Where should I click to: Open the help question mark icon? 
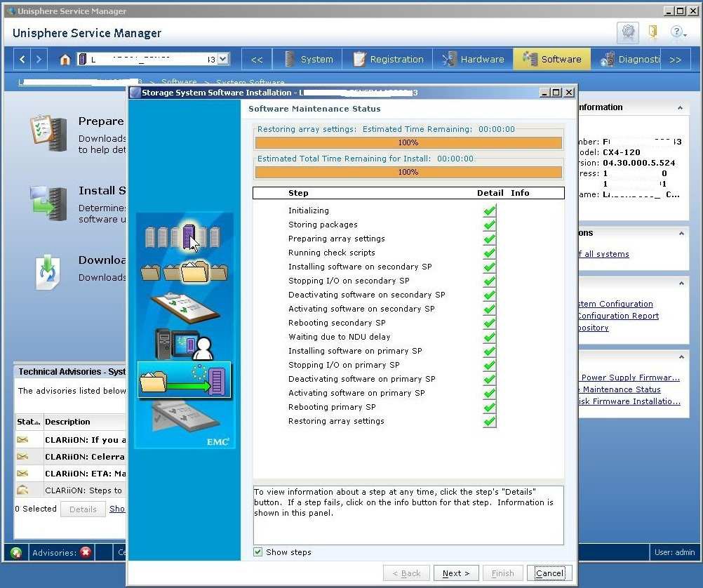(676, 32)
